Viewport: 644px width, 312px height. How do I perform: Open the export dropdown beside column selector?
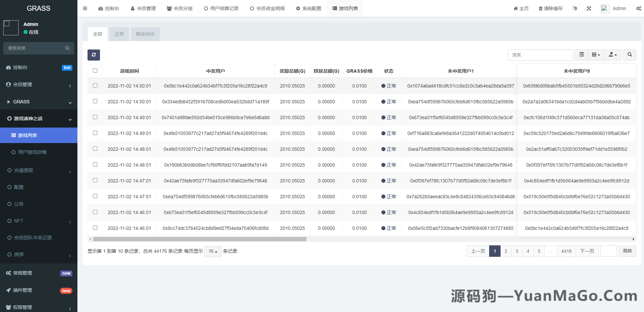coord(613,55)
